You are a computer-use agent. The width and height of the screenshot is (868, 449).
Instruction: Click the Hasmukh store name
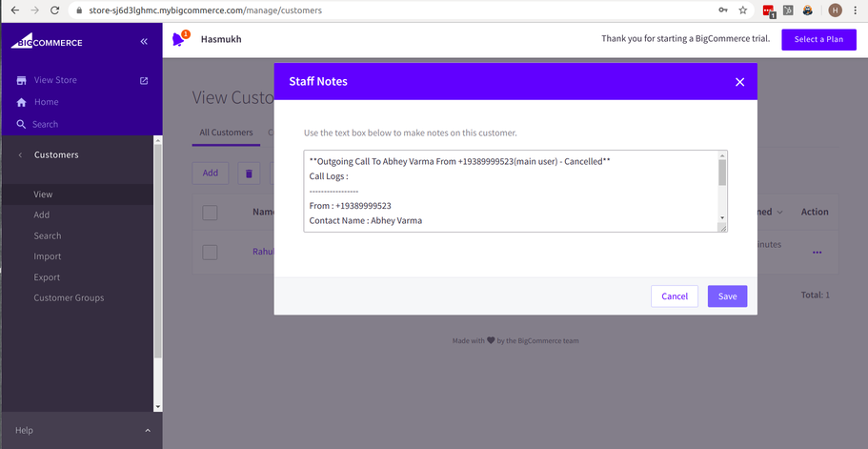tap(221, 39)
